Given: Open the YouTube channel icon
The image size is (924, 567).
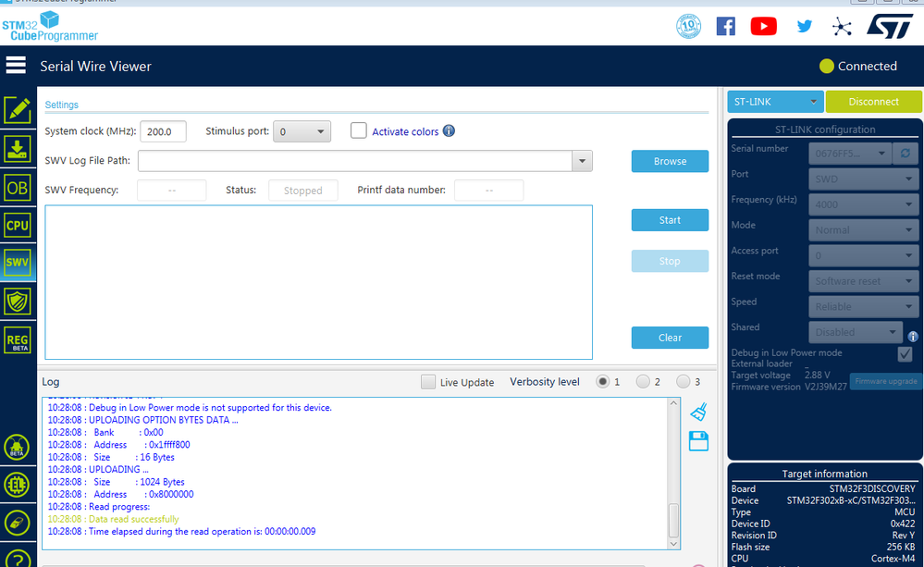Looking at the screenshot, I should click(764, 27).
